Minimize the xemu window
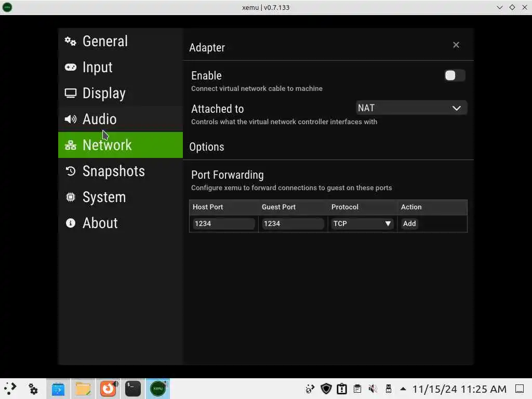The height and width of the screenshot is (399, 532). [499, 7]
